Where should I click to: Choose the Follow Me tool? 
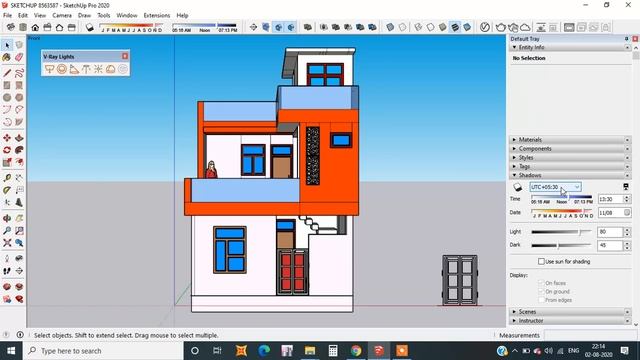[19, 150]
